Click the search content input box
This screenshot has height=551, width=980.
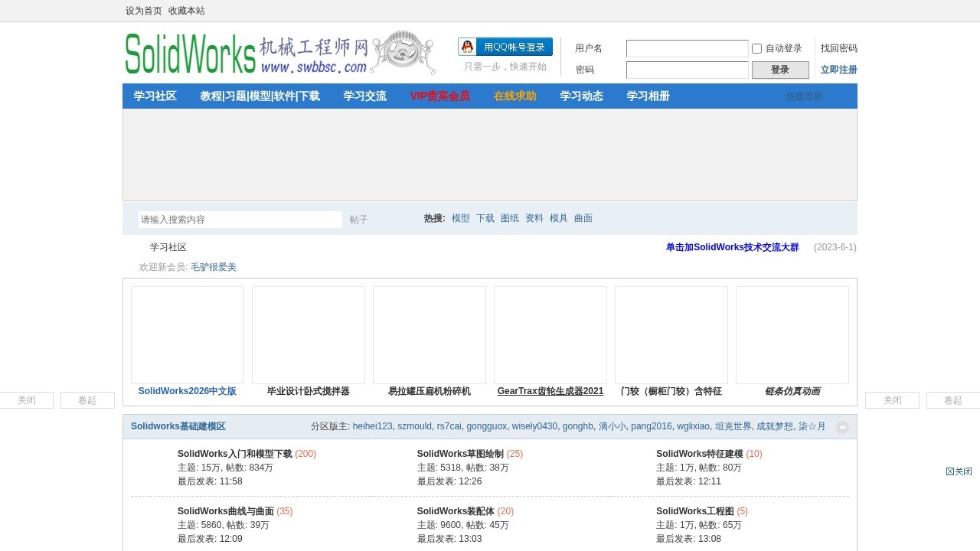(240, 220)
